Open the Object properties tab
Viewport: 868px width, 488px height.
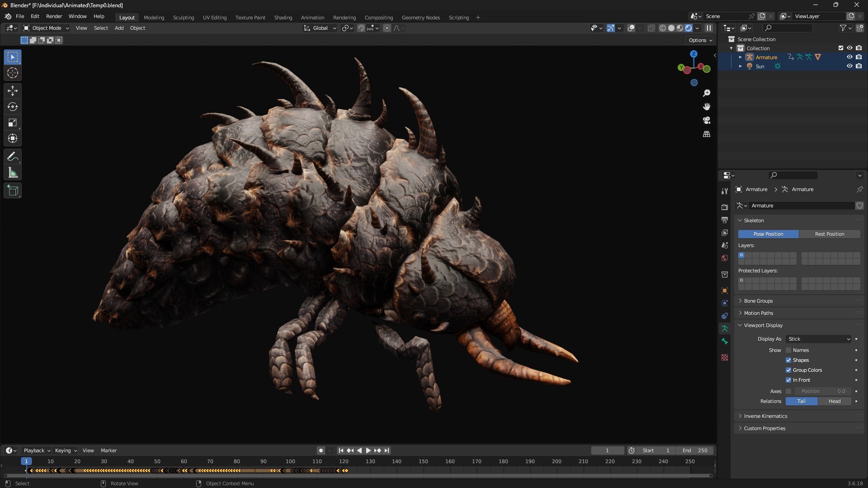725,291
